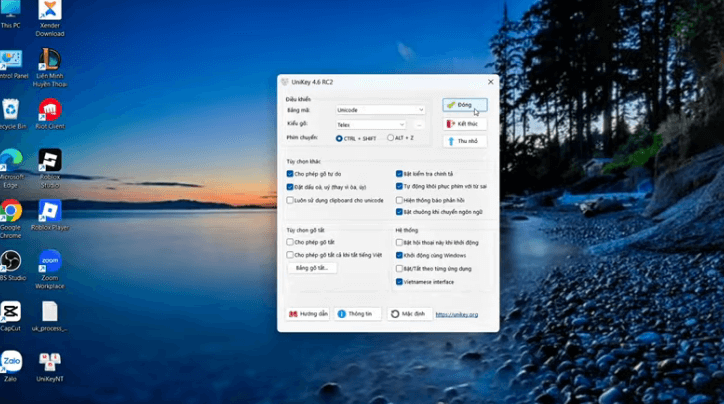The height and width of the screenshot is (404, 724).
Task: Open the 'Kiểu gõ' Telex dropdown
Action: click(x=371, y=125)
